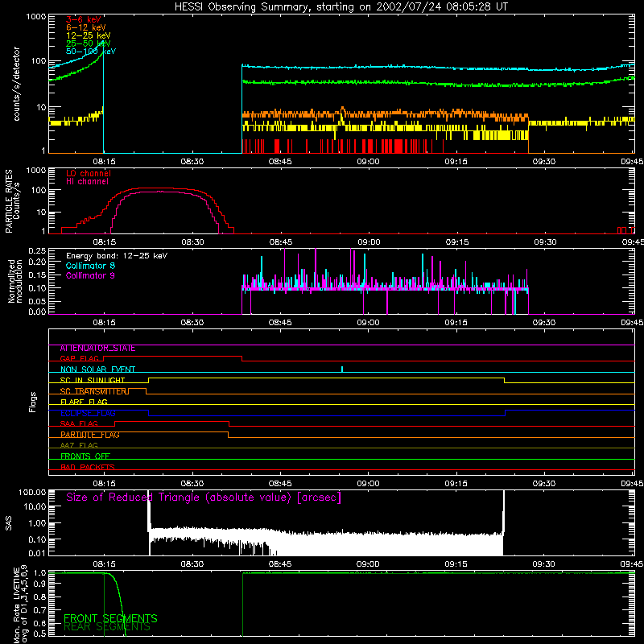
Task: Click the green 25-50 keV legend entry
Action: (89, 43)
